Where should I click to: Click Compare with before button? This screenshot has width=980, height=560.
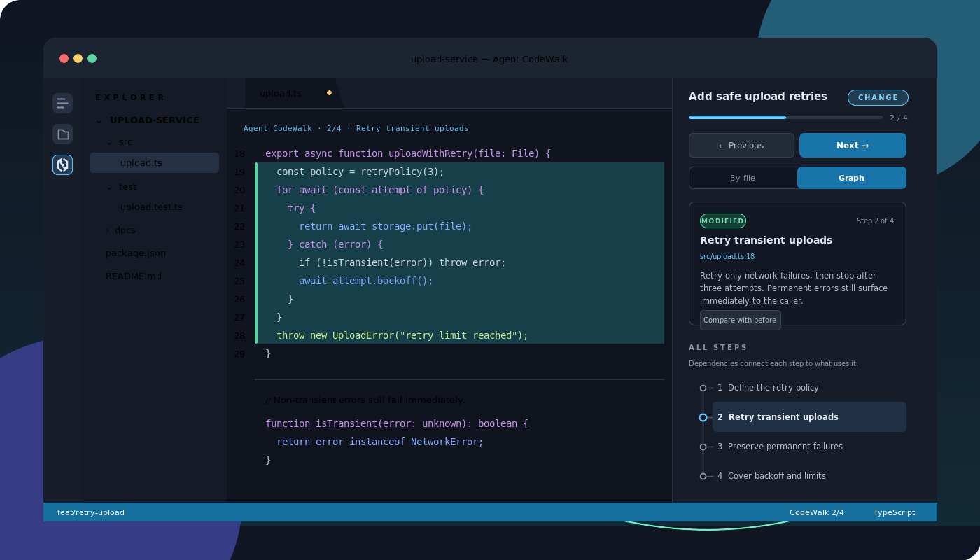pyautogui.click(x=740, y=320)
